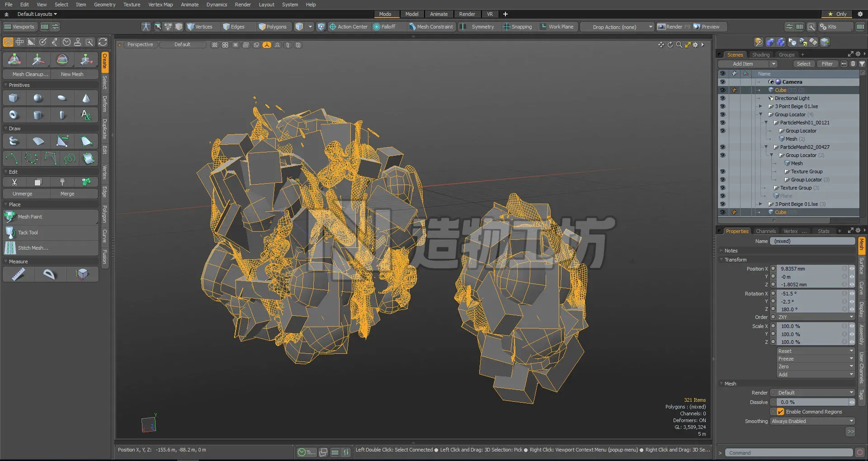Image resolution: width=868 pixels, height=461 pixels.
Task: Toggle visibility of Directional Light
Action: [722, 98]
